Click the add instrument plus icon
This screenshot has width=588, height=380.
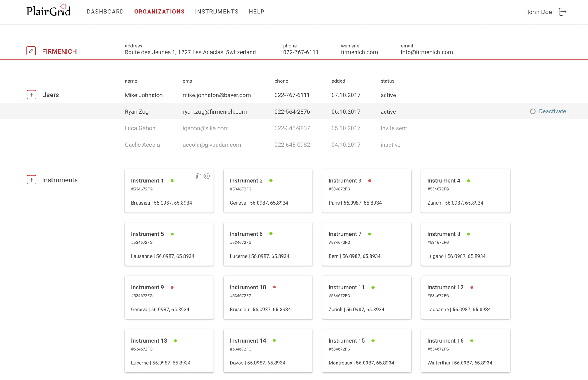(31, 179)
